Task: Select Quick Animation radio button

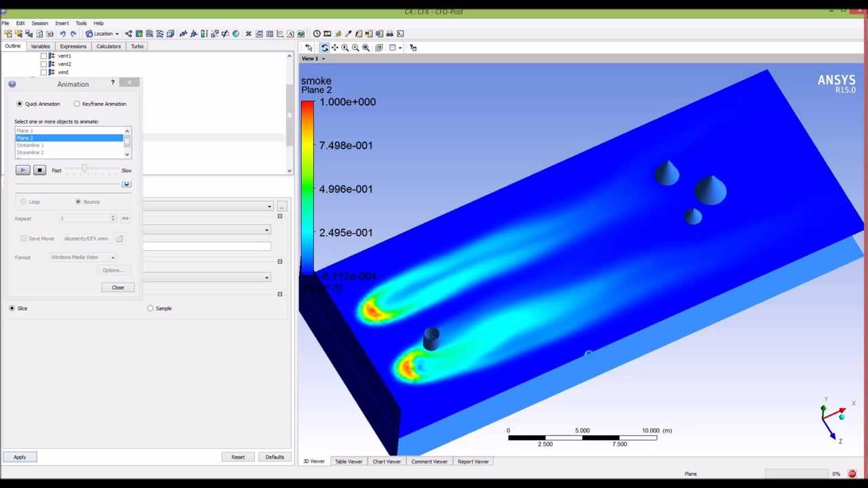Action: point(19,104)
